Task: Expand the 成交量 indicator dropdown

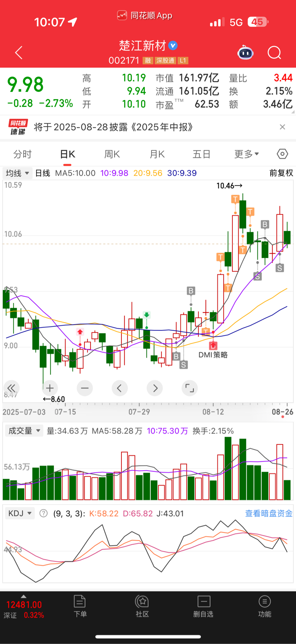Action: (24, 431)
